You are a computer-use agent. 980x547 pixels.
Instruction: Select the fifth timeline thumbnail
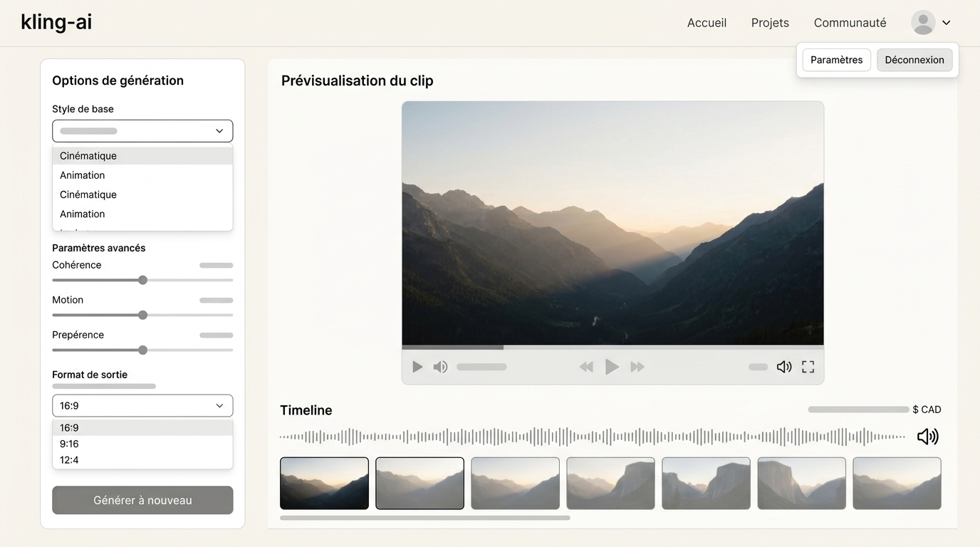(x=706, y=484)
